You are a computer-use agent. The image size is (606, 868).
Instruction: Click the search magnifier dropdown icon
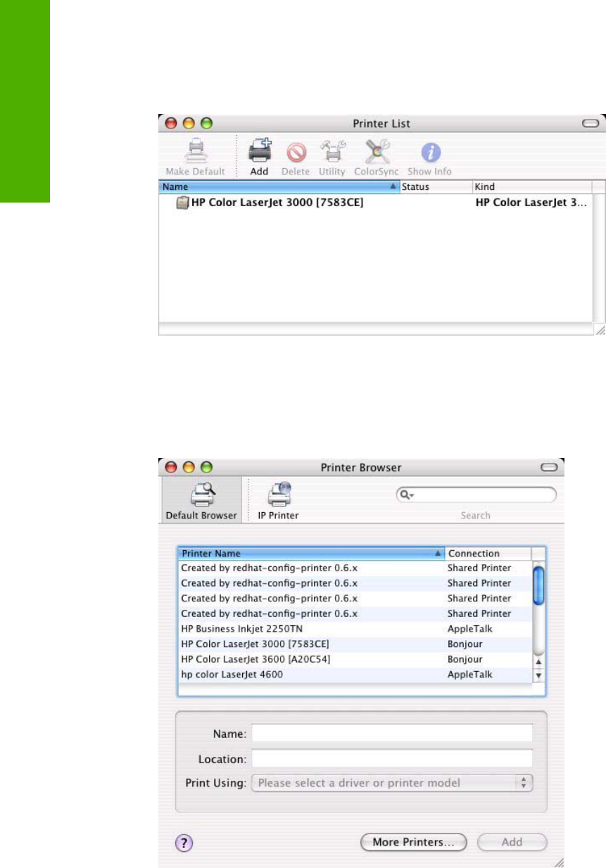click(x=405, y=494)
